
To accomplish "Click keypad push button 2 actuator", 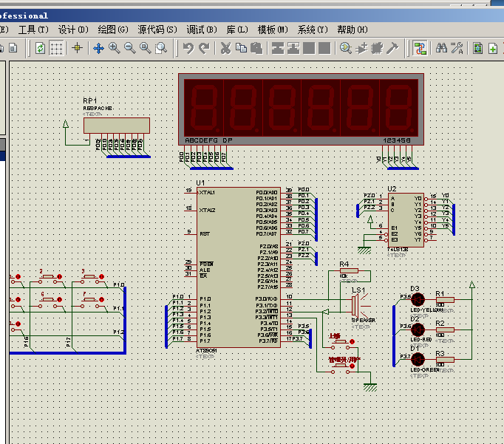I will coord(48,276).
